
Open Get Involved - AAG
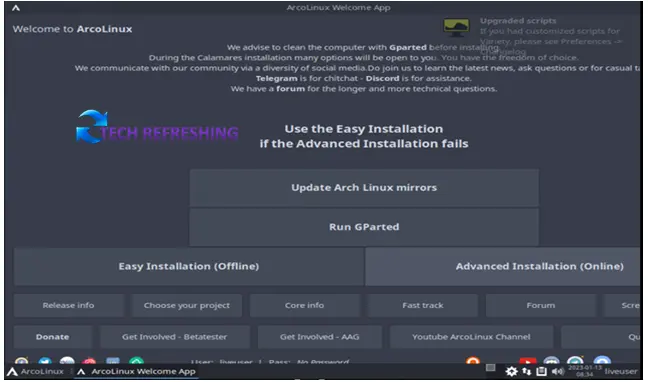(x=320, y=337)
